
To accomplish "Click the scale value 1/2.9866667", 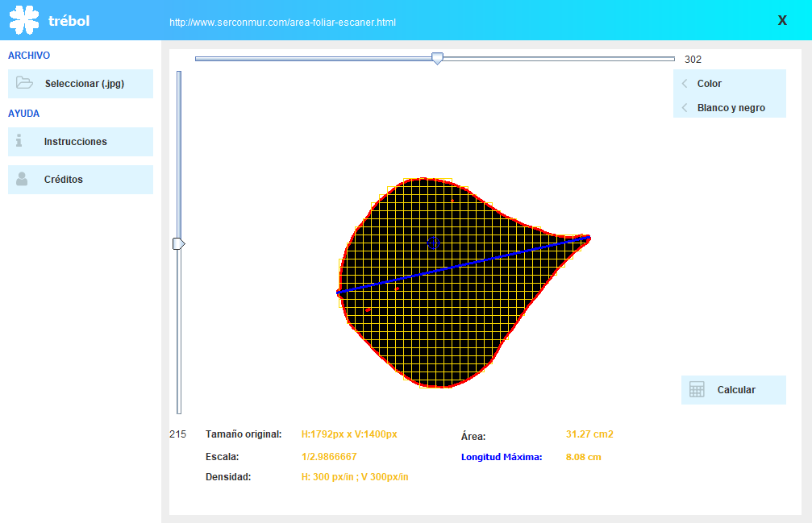I will pos(329,457).
